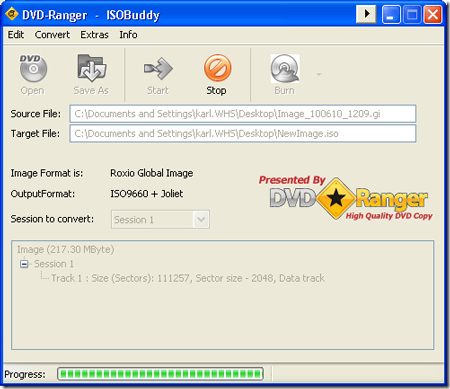Image resolution: width=450 pixels, height=389 pixels.
Task: Select the Track 1 data track entry
Action: point(188,278)
